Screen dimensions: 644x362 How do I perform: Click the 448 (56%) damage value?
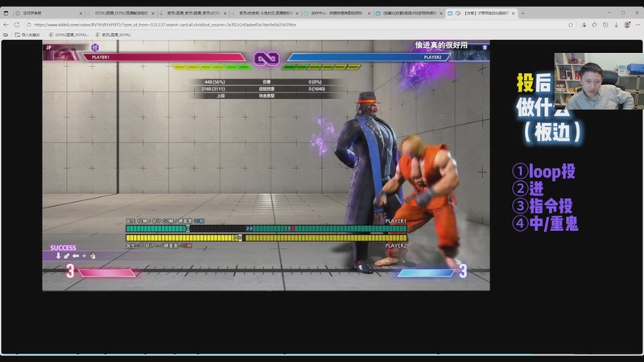214,82
